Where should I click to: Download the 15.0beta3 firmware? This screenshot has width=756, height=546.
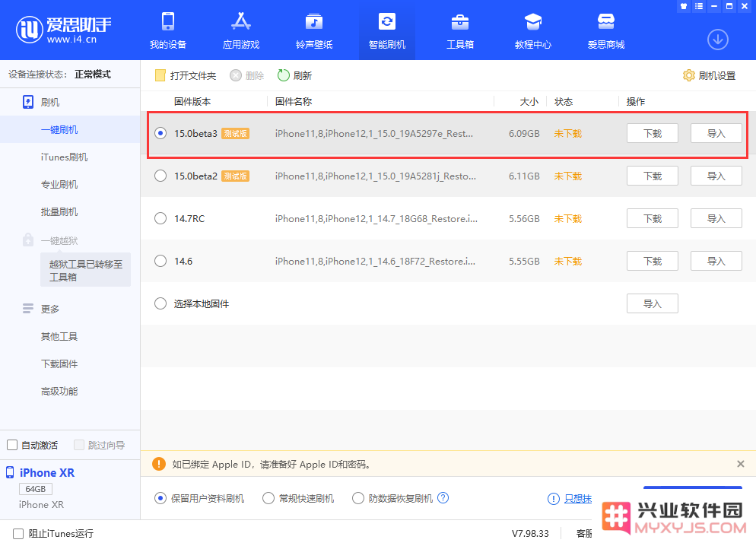pos(653,134)
